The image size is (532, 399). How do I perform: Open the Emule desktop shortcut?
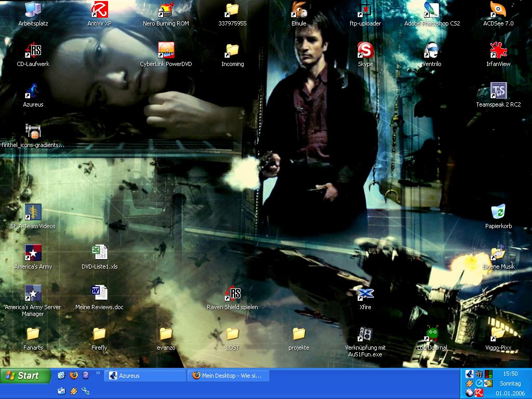[299, 10]
